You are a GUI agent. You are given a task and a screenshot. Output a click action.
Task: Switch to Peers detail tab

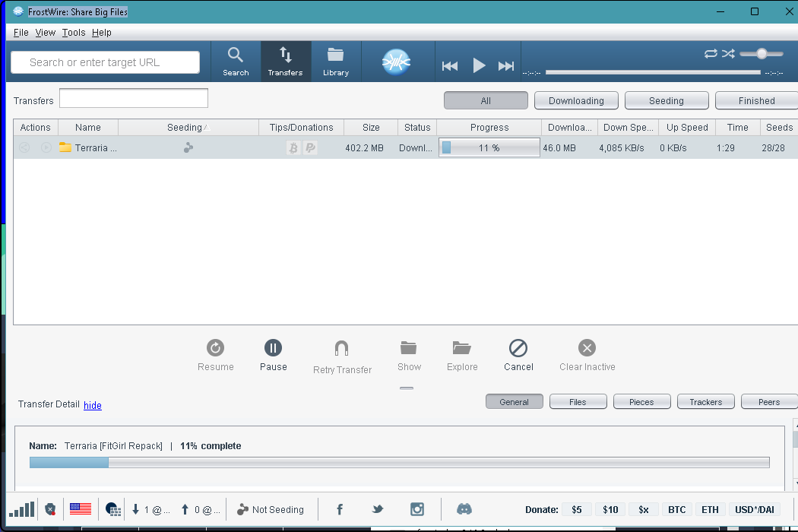(769, 402)
